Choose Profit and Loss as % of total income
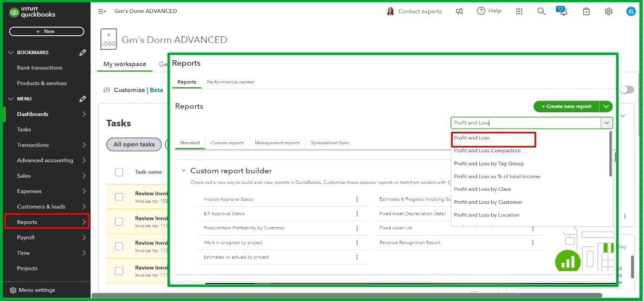644x301 pixels. coord(497,177)
